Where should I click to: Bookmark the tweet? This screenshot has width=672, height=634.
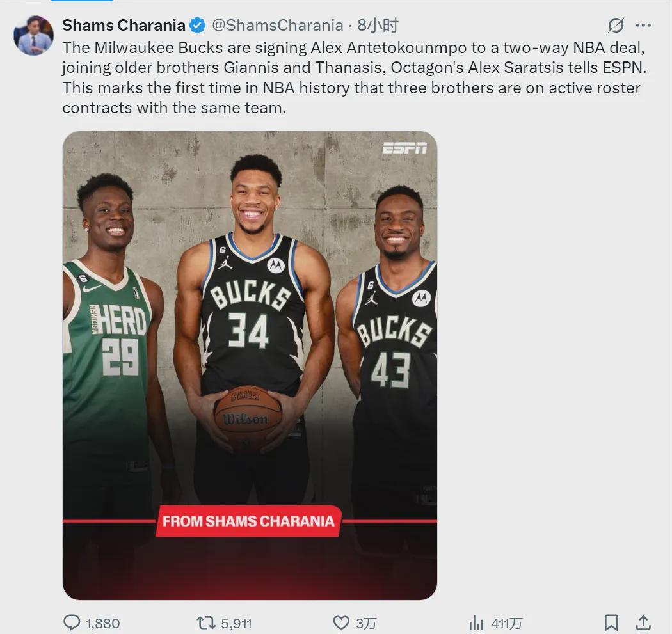pos(611,622)
